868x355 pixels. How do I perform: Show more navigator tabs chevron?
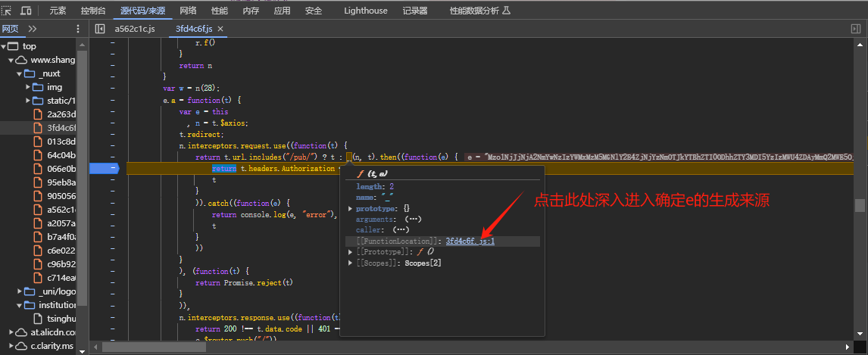pyautogui.click(x=33, y=29)
